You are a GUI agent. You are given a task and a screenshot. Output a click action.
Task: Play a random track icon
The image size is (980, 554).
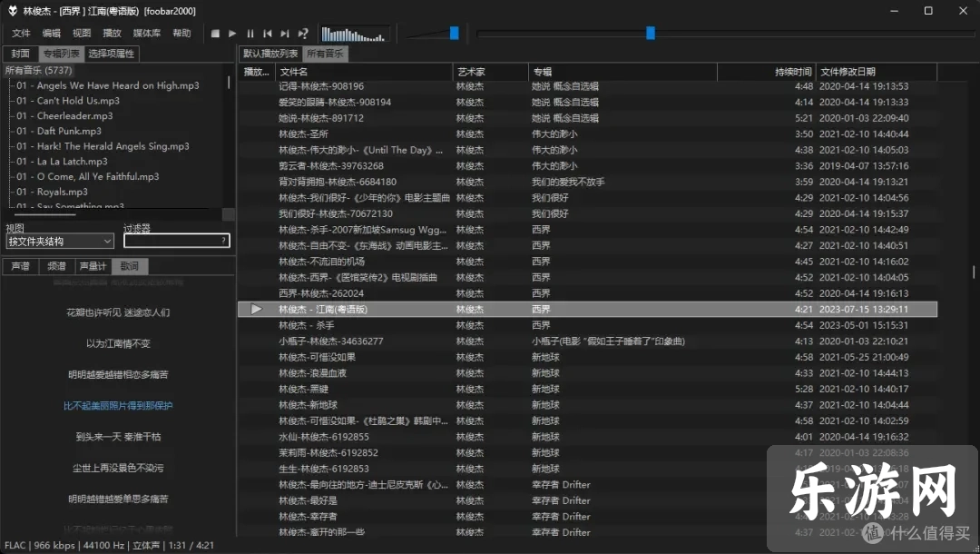click(303, 34)
